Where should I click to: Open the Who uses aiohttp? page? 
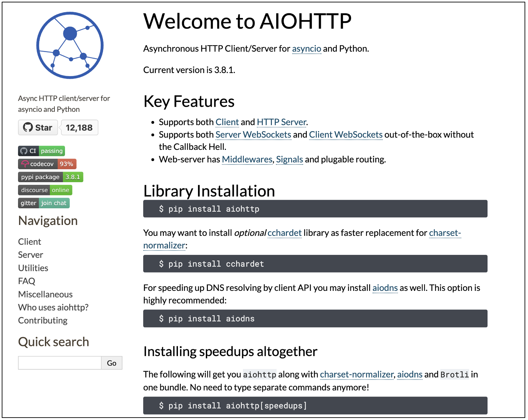click(x=53, y=307)
